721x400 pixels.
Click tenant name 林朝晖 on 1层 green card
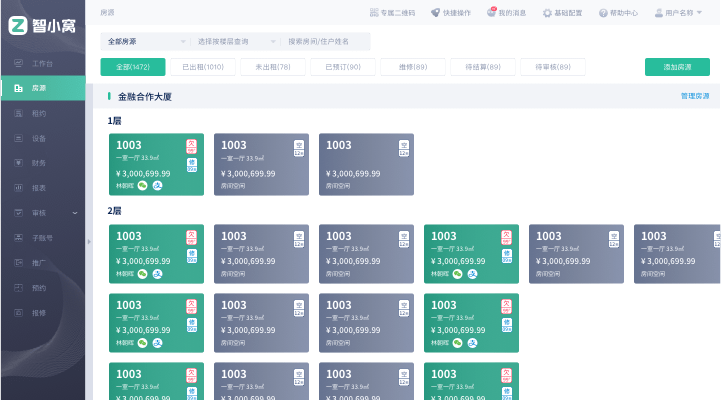click(x=125, y=186)
